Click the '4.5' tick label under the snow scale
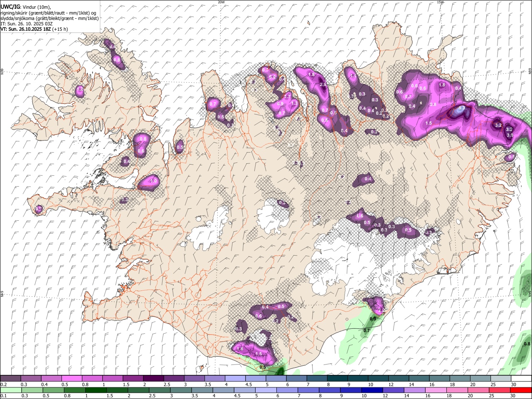 249,384
